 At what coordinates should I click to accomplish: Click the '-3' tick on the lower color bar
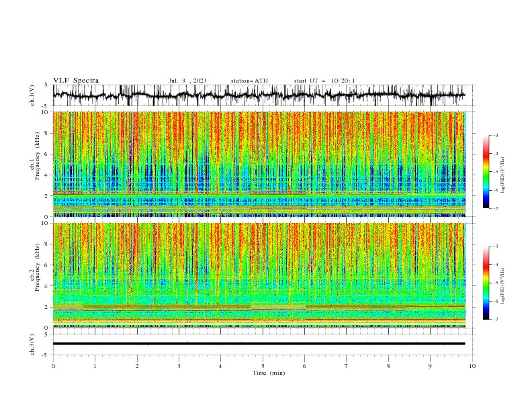(x=495, y=246)
